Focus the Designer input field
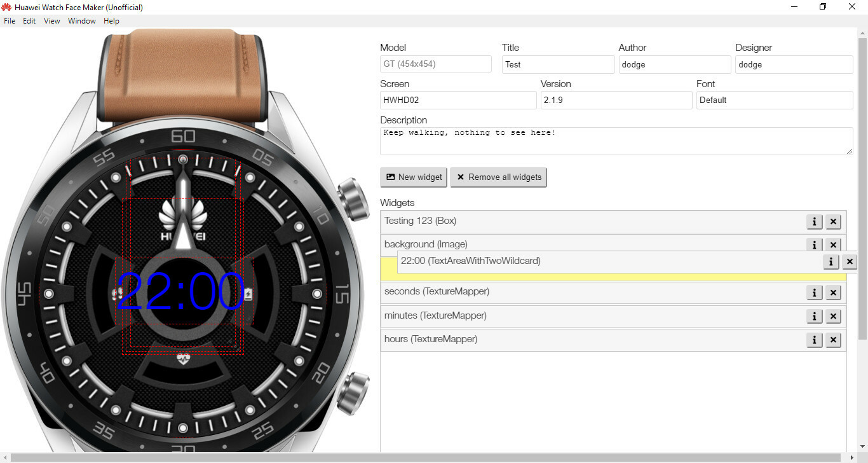The width and height of the screenshot is (868, 463). pos(794,64)
